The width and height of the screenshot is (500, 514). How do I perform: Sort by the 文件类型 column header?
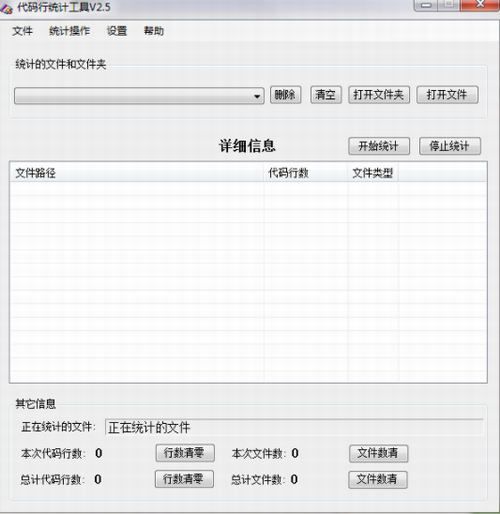pyautogui.click(x=373, y=173)
